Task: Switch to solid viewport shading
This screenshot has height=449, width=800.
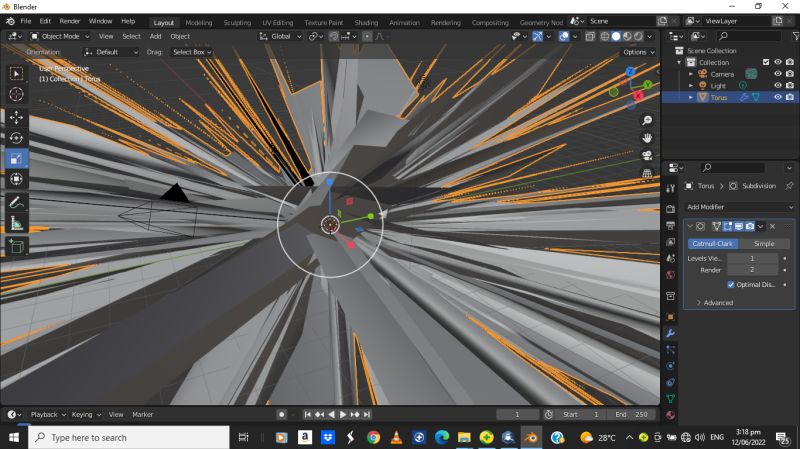Action: 616,36
